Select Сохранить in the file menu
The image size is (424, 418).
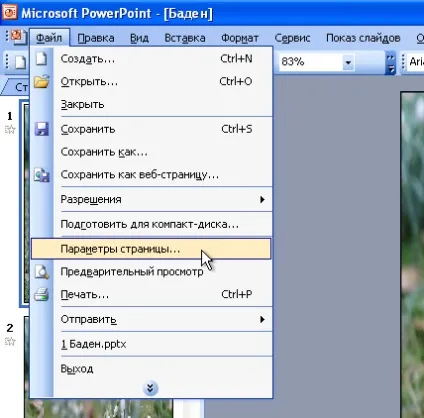coord(151,129)
